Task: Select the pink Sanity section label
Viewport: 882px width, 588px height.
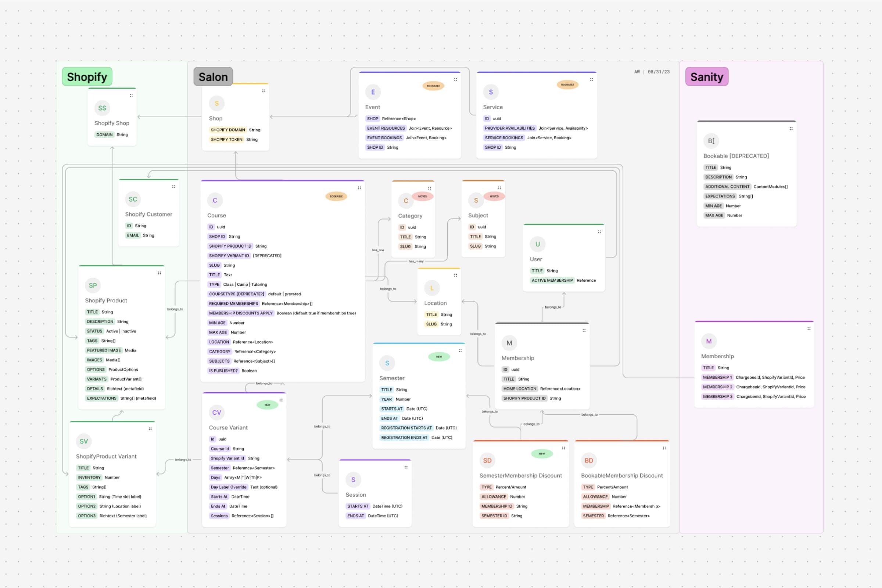Action: [x=706, y=77]
